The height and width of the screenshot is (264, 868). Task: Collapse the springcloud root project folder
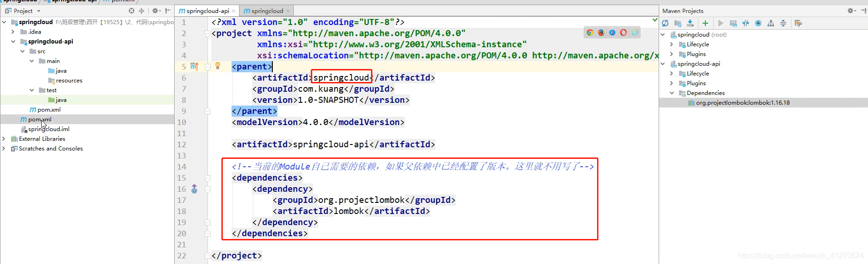(x=4, y=22)
